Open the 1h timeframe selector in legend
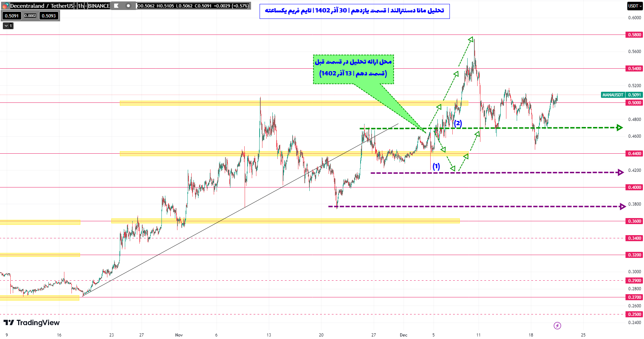The height and width of the screenshot is (339, 644). click(81, 6)
